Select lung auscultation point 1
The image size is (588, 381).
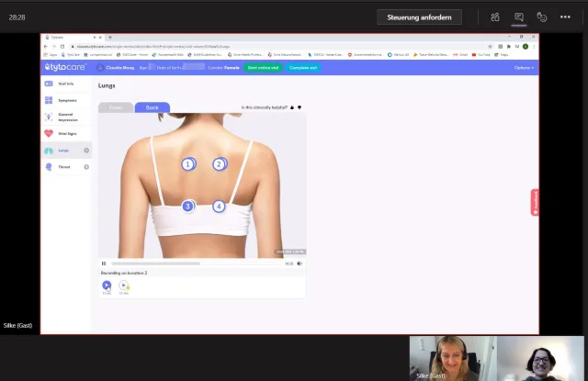188,164
